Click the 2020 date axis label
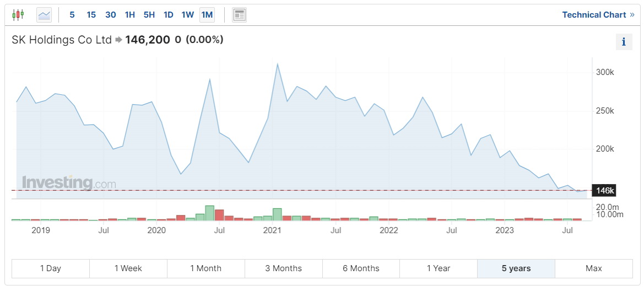The height and width of the screenshot is (291, 644). tap(156, 230)
